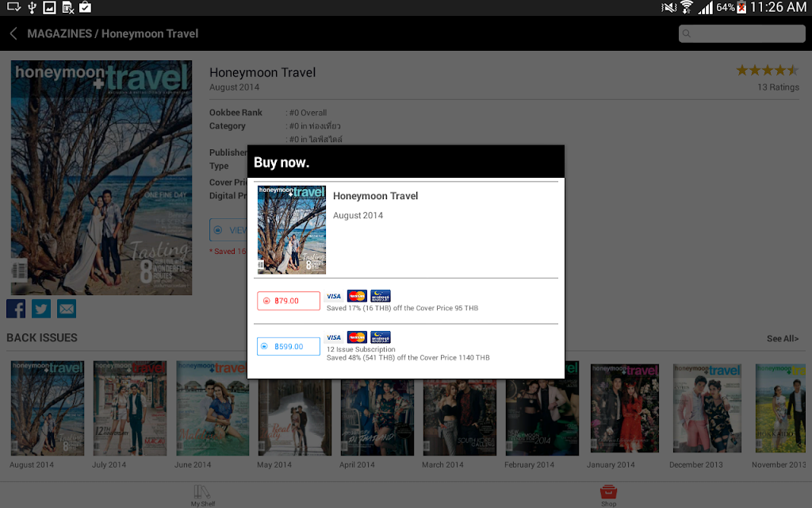The height and width of the screenshot is (508, 812).
Task: Tap the cover thumbnail in Buy now dialog
Action: (x=292, y=229)
